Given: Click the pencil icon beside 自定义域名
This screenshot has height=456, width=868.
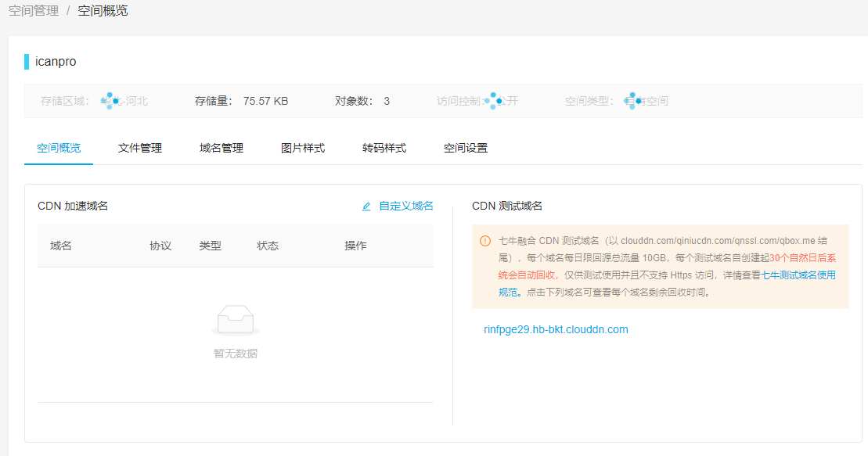Looking at the screenshot, I should [x=366, y=206].
